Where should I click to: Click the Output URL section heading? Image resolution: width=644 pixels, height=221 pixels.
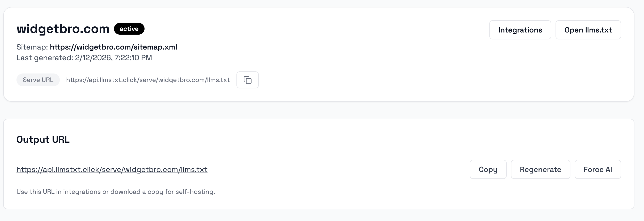(x=43, y=139)
